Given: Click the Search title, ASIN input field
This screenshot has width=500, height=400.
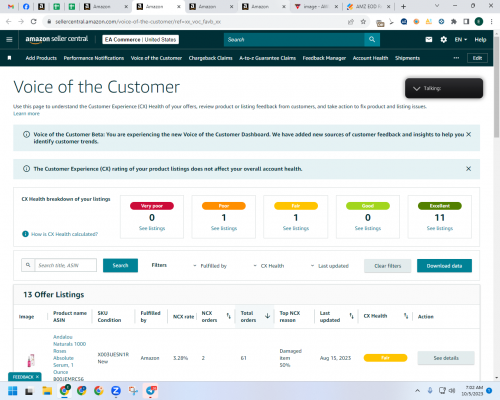Looking at the screenshot, I should point(66,265).
